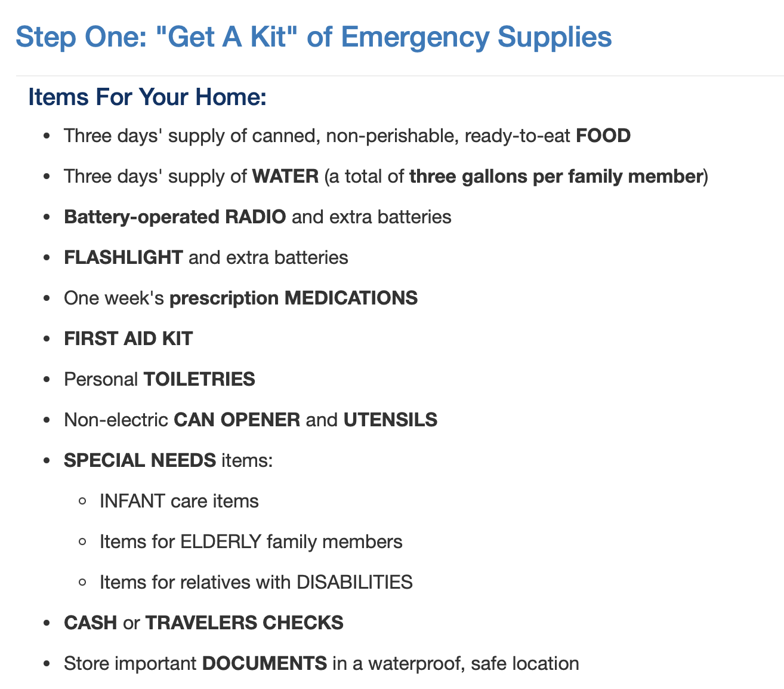
Task: Click the "FIRST AID KIT" list item
Action: (128, 339)
